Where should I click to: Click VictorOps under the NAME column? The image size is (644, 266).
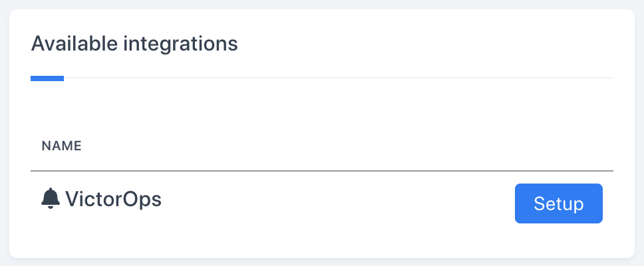113,199
